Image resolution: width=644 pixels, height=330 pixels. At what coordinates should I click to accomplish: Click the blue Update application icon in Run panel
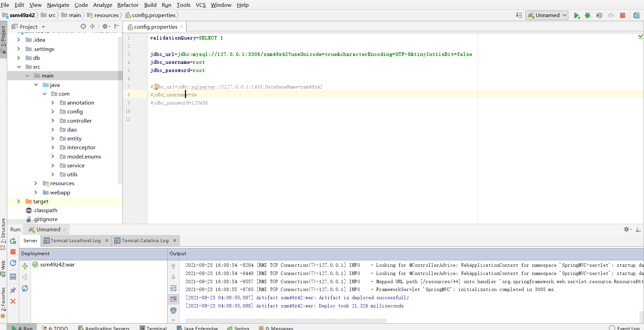tap(13, 263)
